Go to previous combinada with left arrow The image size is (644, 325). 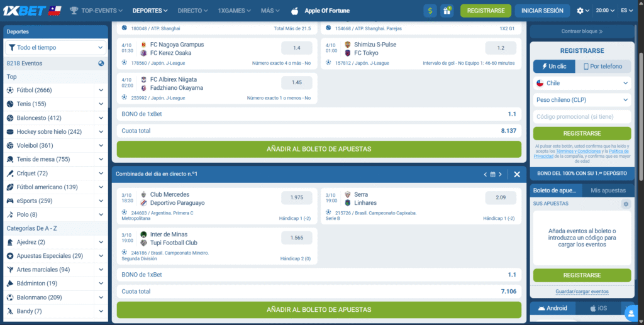pyautogui.click(x=486, y=174)
